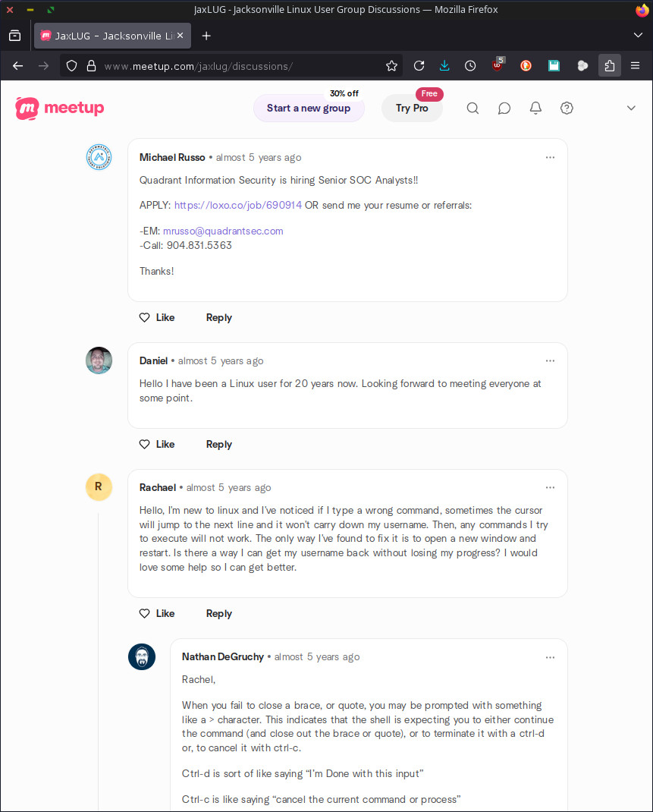This screenshot has width=653, height=812.
Task: Open Firefox downloads panel
Action: click(x=444, y=66)
